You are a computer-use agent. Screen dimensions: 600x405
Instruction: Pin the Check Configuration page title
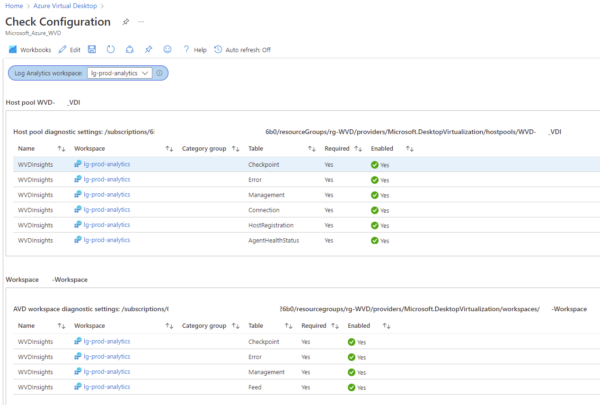tap(126, 22)
